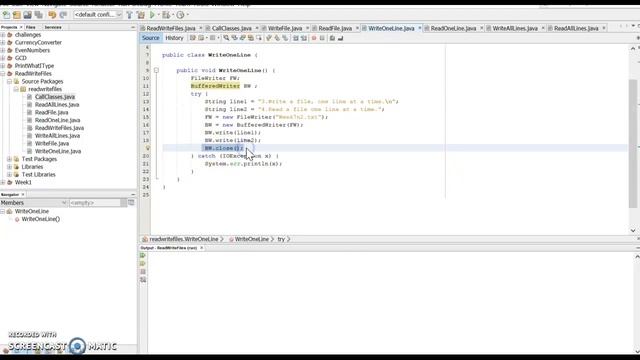Click the editor vertical scrollbar thumb

(x=633, y=143)
